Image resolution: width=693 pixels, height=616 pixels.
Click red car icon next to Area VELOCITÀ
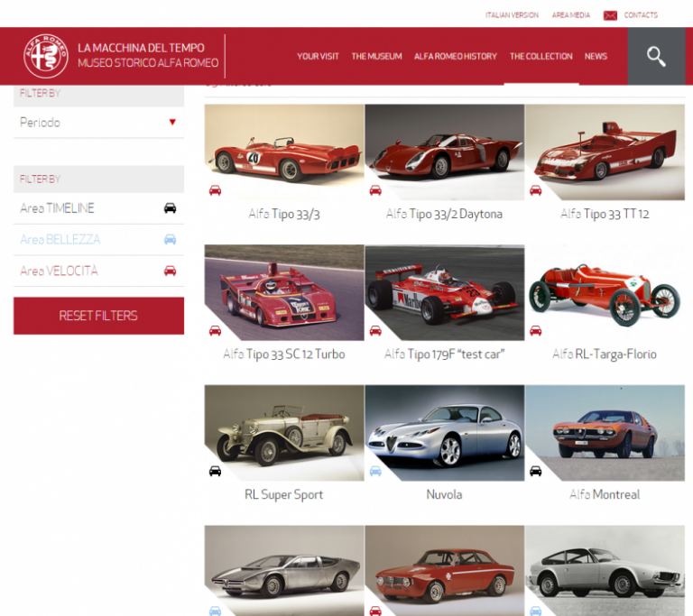coord(170,271)
